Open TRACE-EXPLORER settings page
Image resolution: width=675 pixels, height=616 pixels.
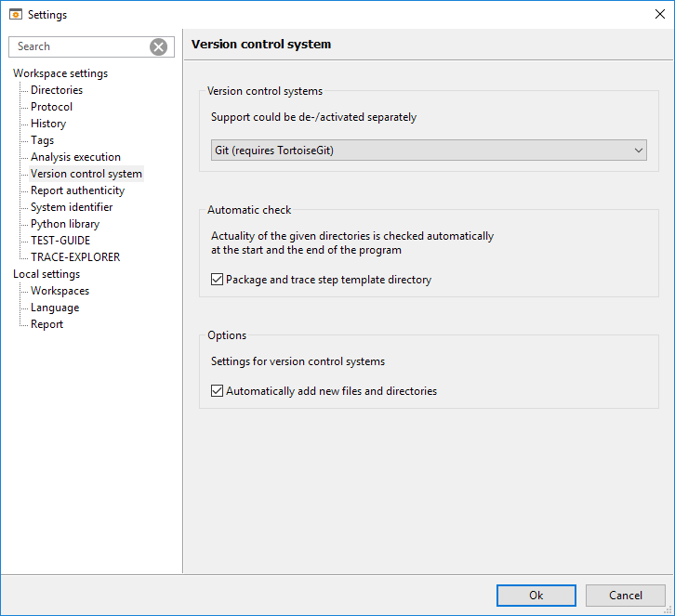tap(75, 257)
